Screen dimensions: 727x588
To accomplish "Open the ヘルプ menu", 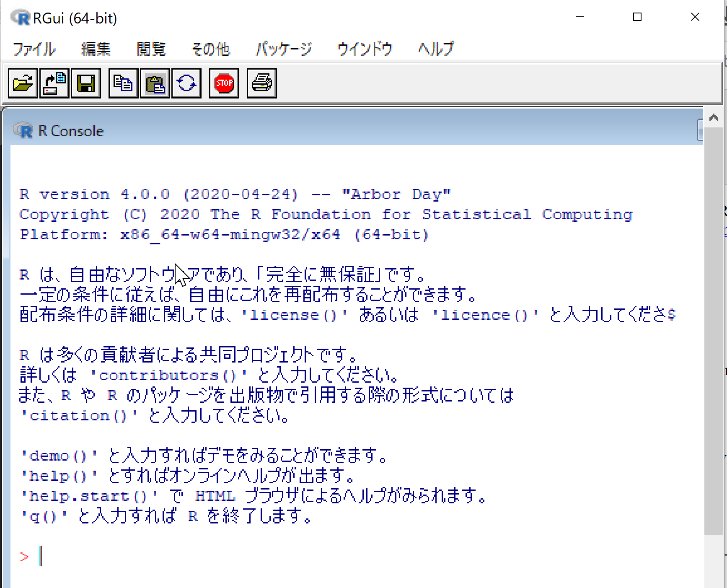I will [x=436, y=49].
